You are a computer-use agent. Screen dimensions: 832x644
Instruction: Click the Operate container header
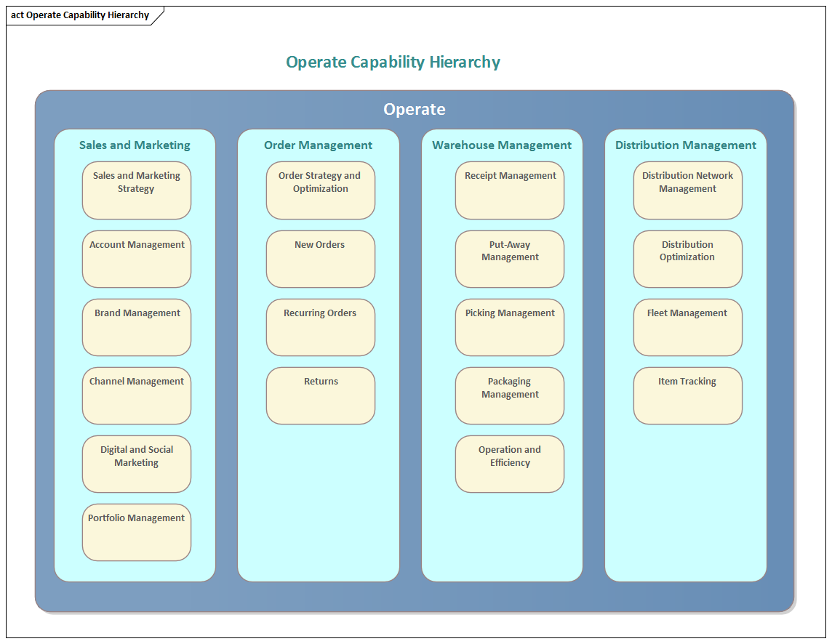415,109
